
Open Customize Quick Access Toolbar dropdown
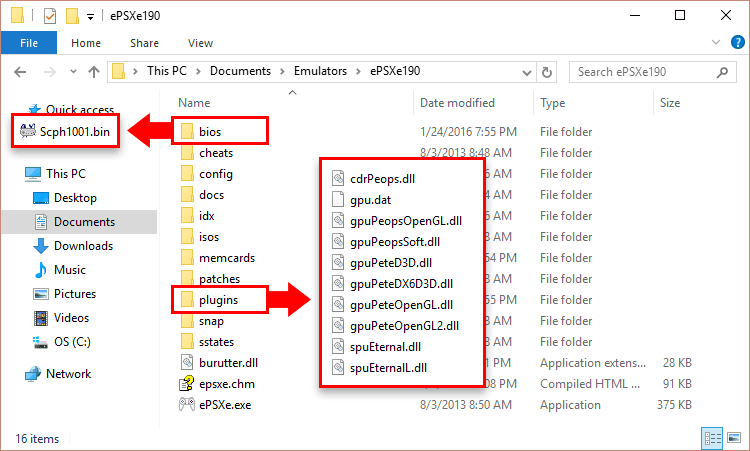pyautogui.click(x=91, y=17)
